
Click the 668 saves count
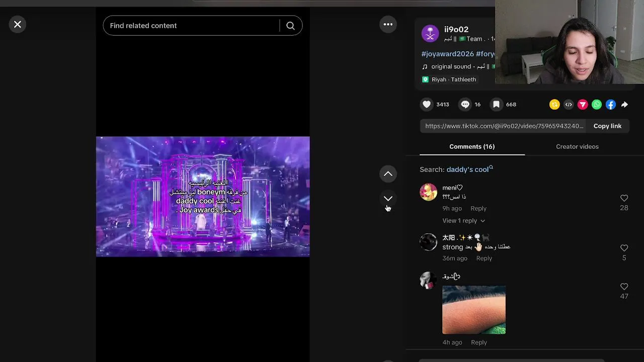511,105
